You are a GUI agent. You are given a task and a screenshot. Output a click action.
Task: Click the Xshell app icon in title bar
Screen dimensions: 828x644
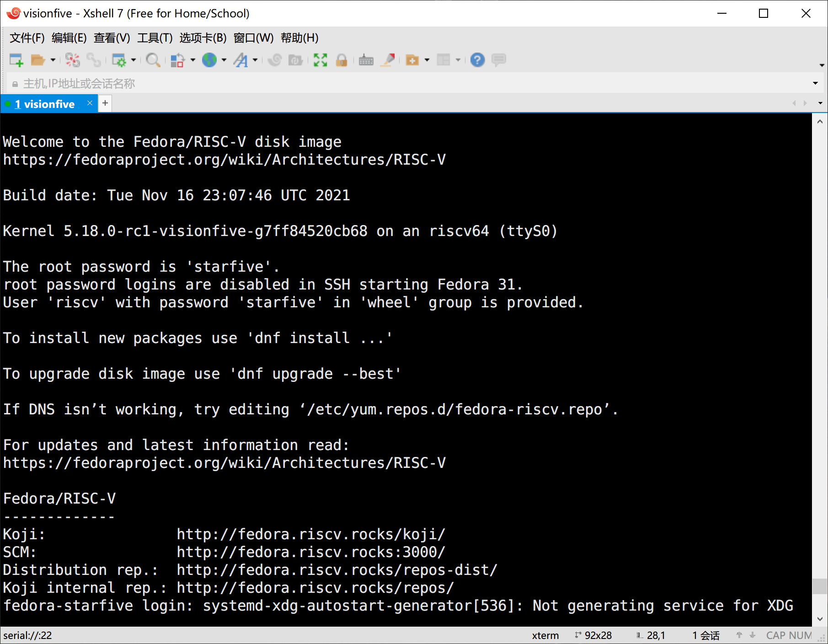(x=13, y=13)
